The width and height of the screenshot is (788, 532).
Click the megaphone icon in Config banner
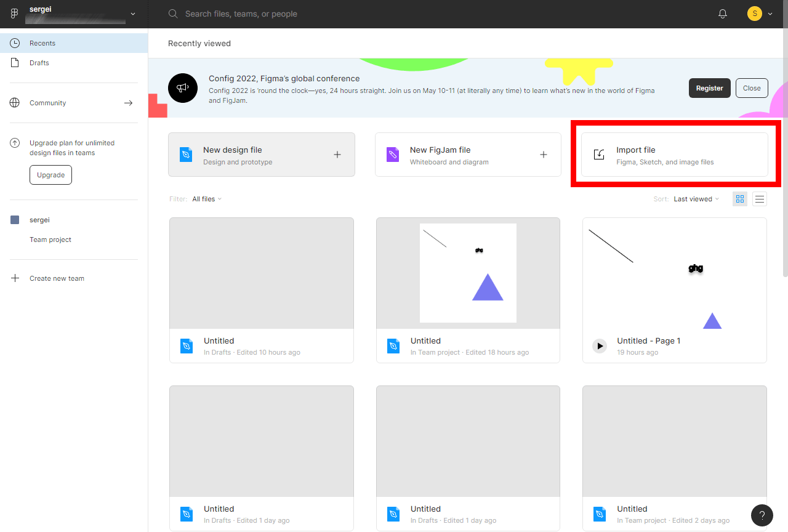[183, 88]
